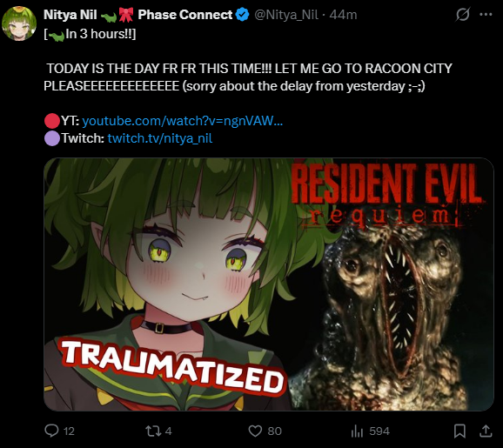This screenshot has width=503, height=448.
Task: Click the 12 replies count
Action: click(69, 431)
